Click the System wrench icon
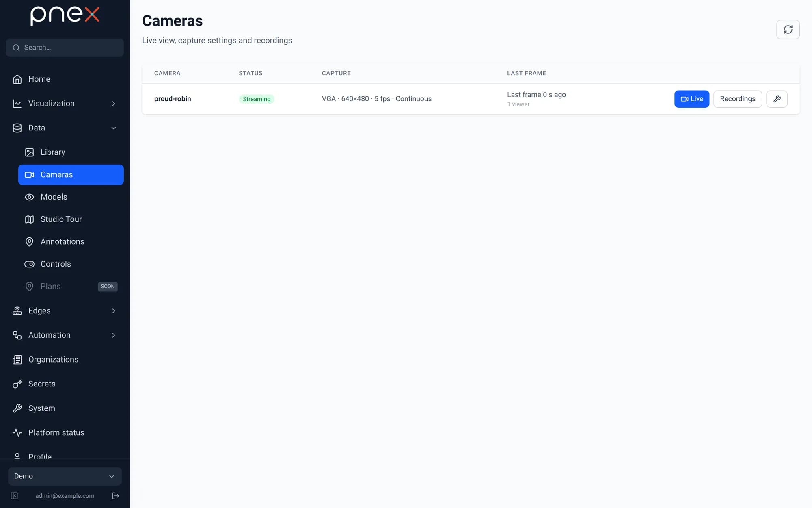 pyautogui.click(x=17, y=408)
